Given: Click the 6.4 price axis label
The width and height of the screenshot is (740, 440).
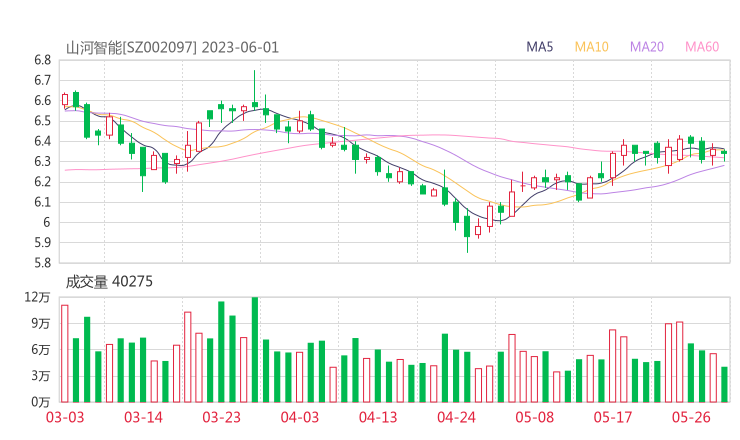Looking at the screenshot, I should 42,141.
